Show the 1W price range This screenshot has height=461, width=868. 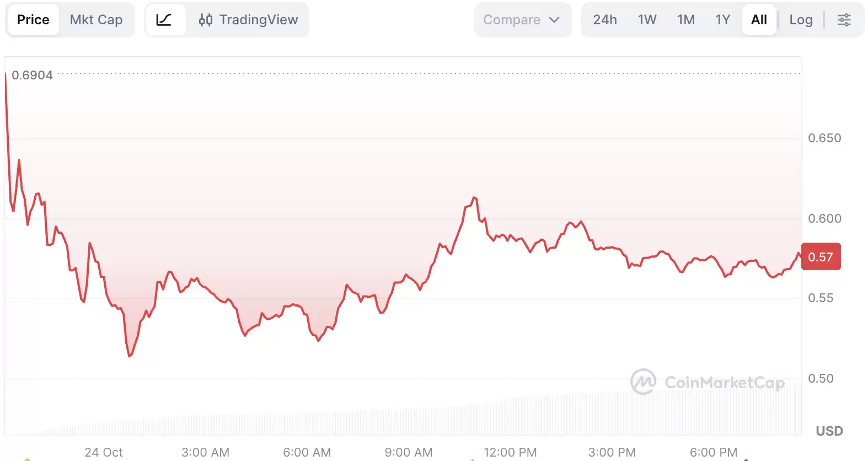[647, 20]
